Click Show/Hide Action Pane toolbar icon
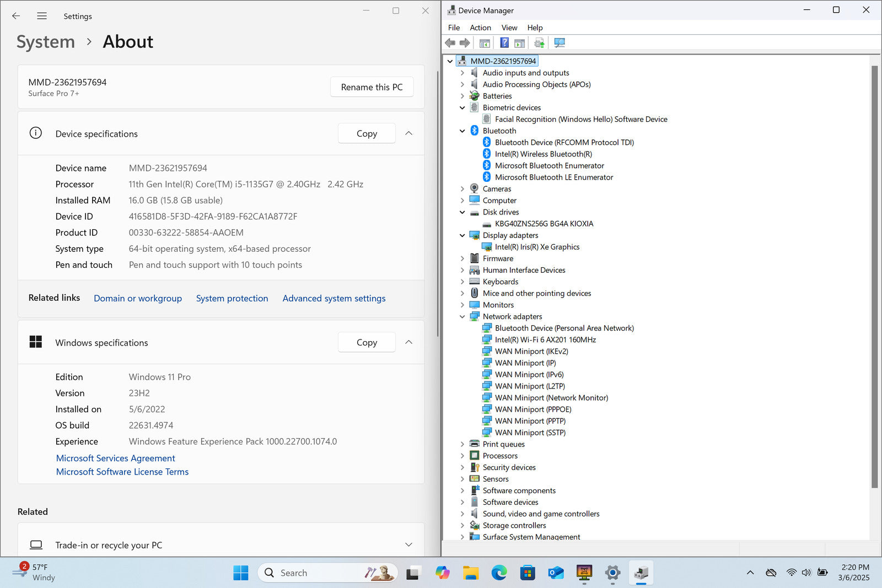The image size is (882, 588). tap(519, 43)
